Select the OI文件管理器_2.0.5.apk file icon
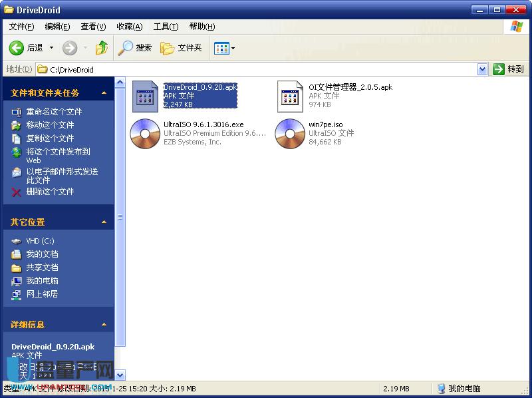 (x=290, y=97)
